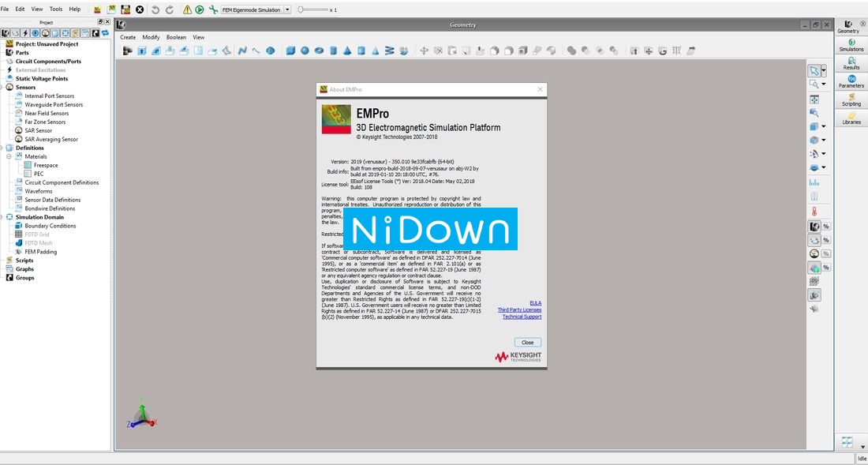The height and width of the screenshot is (465, 868).
Task: Select the Geometry tab on the right sidebar
Action: click(x=850, y=26)
